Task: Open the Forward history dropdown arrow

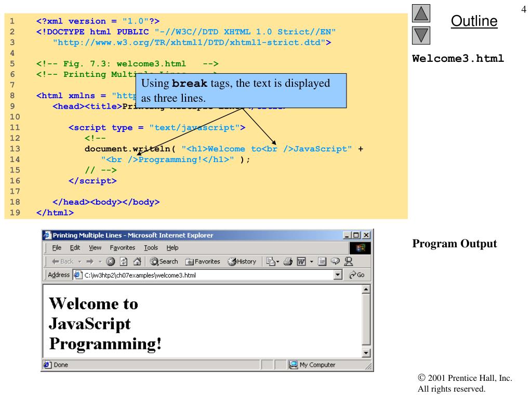Action: (x=100, y=262)
